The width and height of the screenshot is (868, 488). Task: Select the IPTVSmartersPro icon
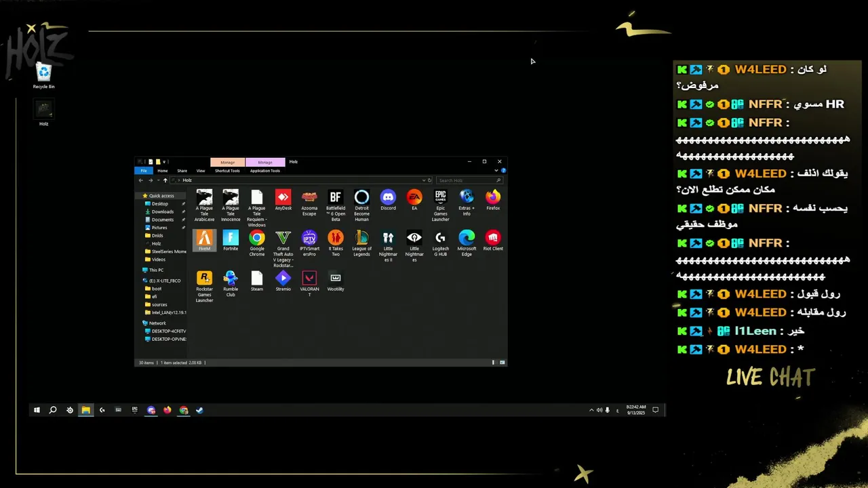point(309,243)
